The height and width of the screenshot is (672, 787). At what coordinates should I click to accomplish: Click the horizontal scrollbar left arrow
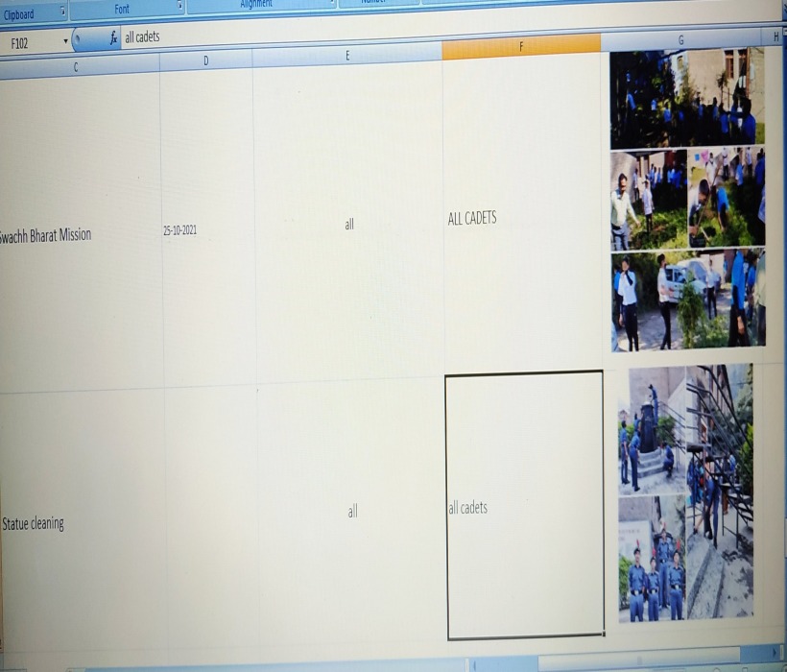[474, 665]
